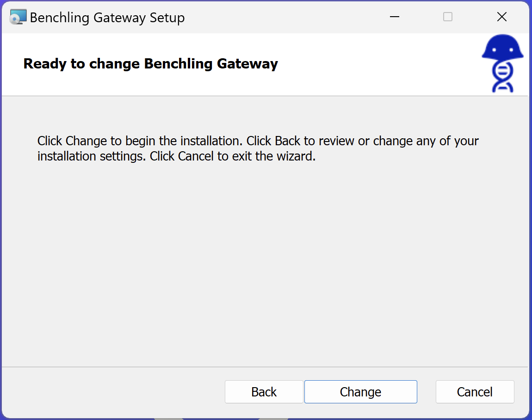The image size is (532, 420).
Task: Click the disabled maximize button
Action: tap(447, 17)
